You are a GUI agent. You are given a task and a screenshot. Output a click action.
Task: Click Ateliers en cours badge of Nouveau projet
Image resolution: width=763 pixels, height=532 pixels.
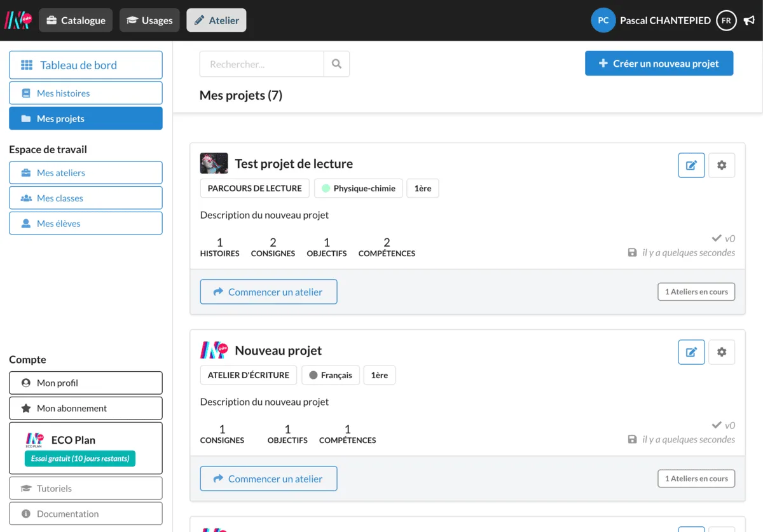(696, 479)
